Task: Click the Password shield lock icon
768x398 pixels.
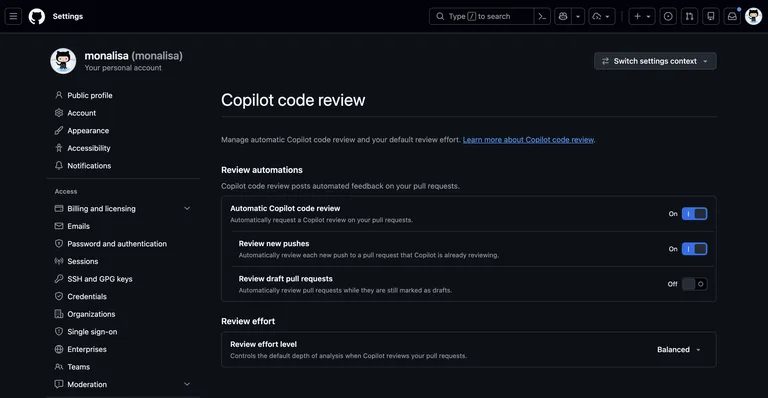Action: click(x=59, y=244)
